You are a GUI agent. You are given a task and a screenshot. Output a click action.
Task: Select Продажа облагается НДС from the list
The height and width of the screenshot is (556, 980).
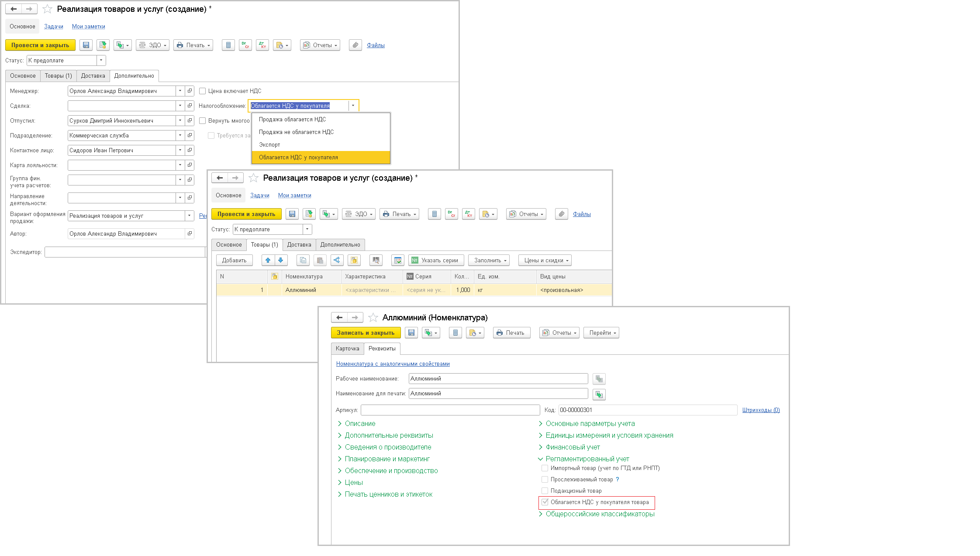321,120
